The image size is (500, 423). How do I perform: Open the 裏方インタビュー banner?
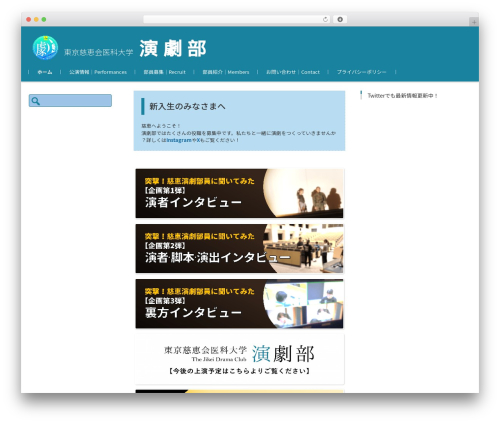[x=239, y=304]
